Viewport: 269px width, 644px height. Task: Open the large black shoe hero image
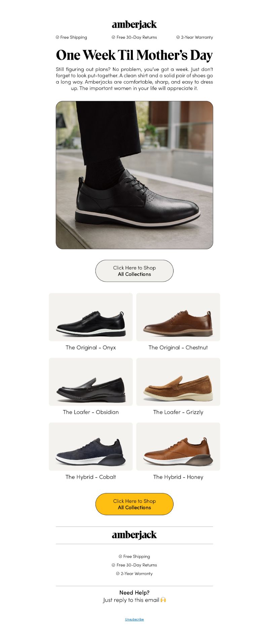(x=134, y=175)
